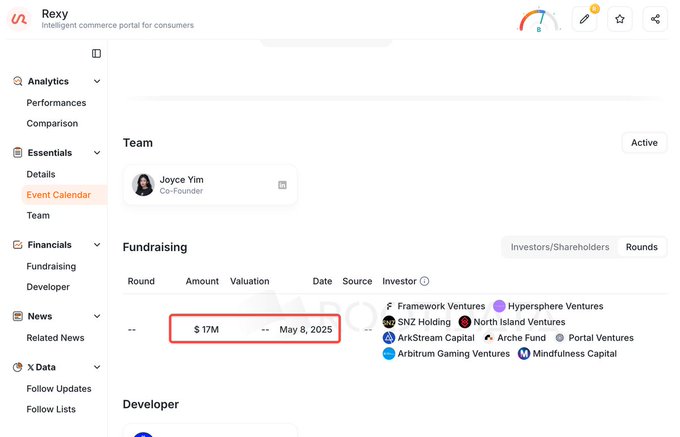Viewport: 680px width, 437px height.
Task: Click the $ 17M amount cell
Action: [206, 329]
